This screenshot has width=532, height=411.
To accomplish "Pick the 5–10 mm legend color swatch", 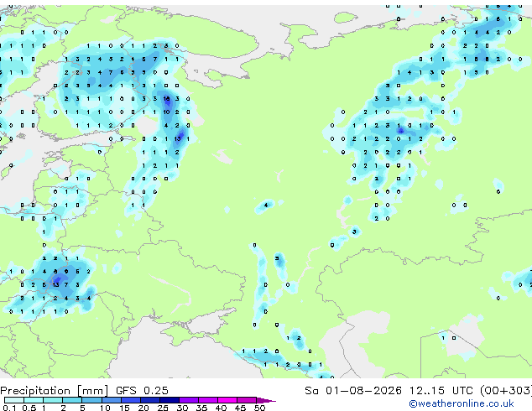I will pos(91,400).
